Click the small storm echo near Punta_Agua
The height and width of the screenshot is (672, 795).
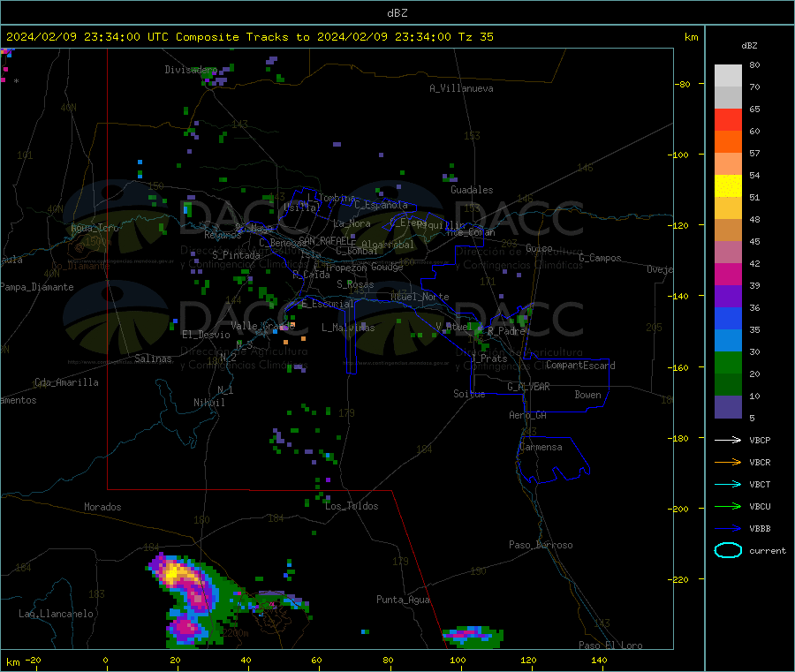click(473, 637)
